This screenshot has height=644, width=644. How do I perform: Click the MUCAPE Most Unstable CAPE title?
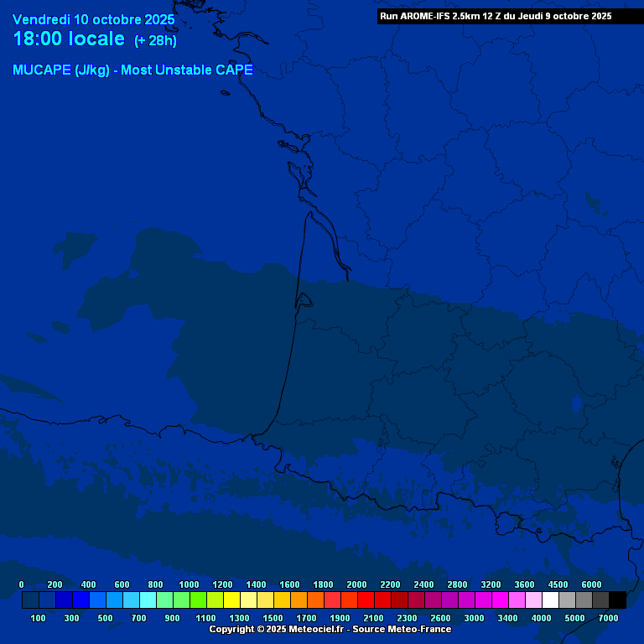point(132,70)
